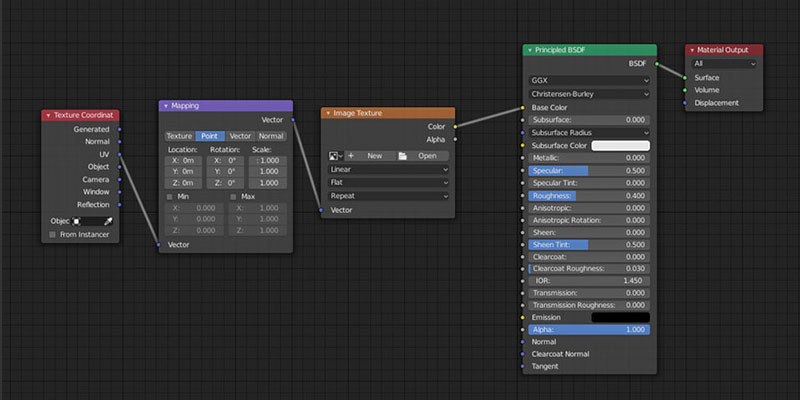Click the Emission black color swatch

(x=620, y=317)
